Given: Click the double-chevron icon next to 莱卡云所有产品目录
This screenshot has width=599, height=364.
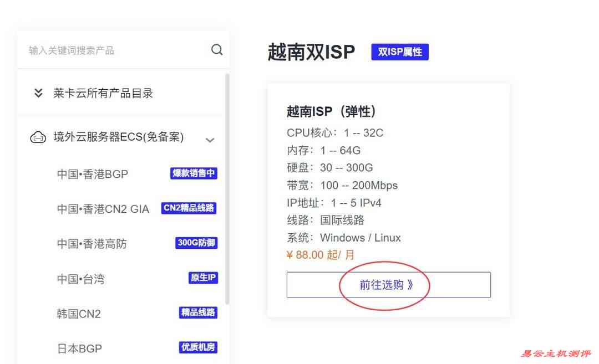Looking at the screenshot, I should (38, 93).
